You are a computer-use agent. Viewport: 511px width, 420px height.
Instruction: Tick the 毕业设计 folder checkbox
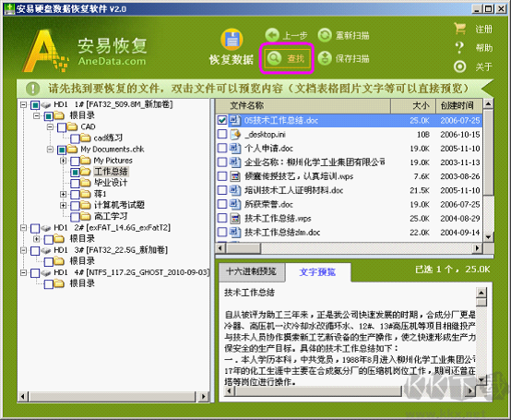[x=76, y=183]
